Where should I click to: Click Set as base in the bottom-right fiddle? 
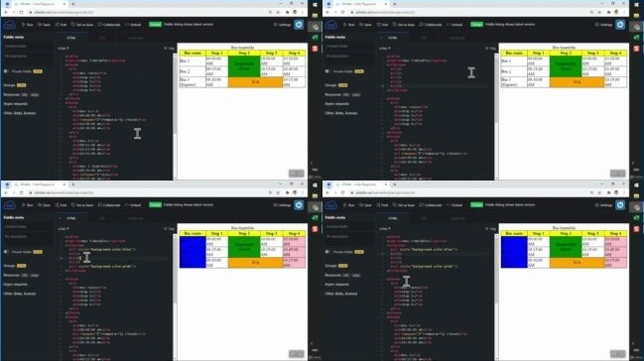coord(404,205)
